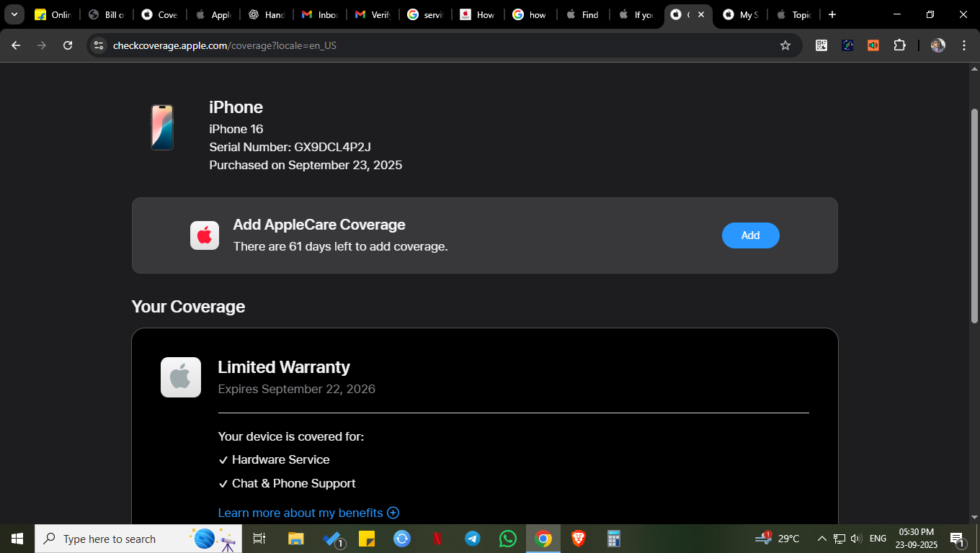This screenshot has width=980, height=553.
Task: Switch to the Bill tab
Action: tap(107, 14)
